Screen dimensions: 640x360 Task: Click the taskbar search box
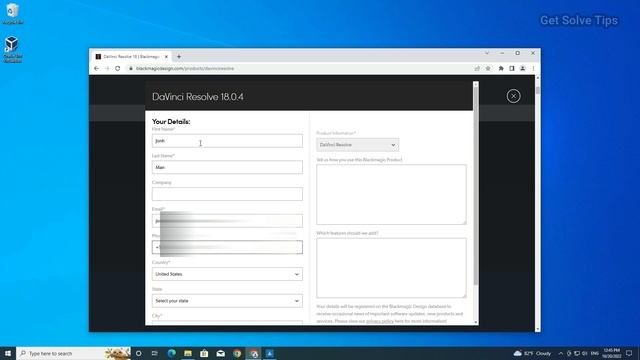[73, 353]
